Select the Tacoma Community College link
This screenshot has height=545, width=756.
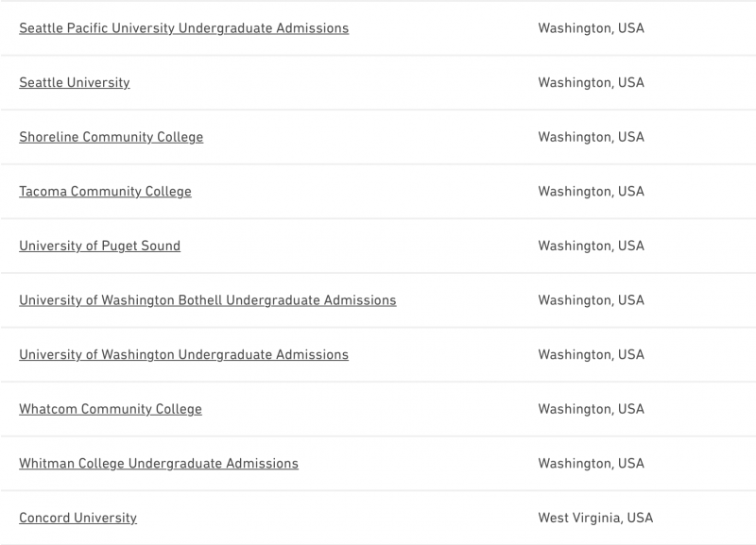105,192
